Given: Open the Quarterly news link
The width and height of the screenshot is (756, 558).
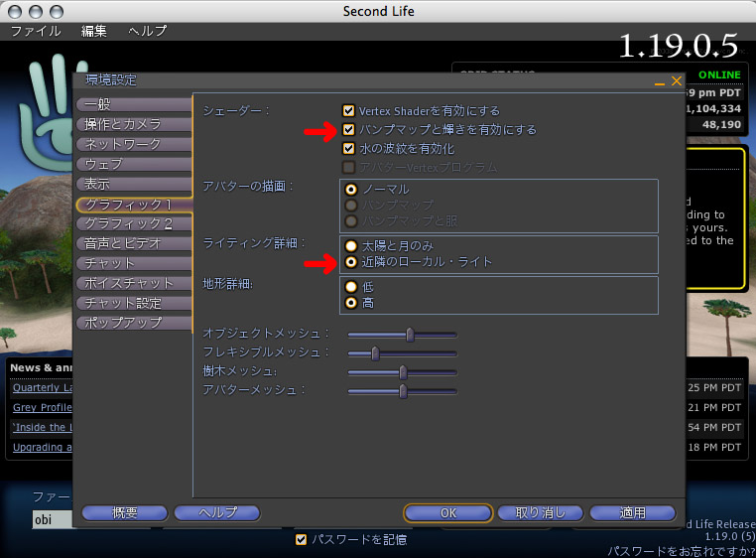Looking at the screenshot, I should coord(43,387).
